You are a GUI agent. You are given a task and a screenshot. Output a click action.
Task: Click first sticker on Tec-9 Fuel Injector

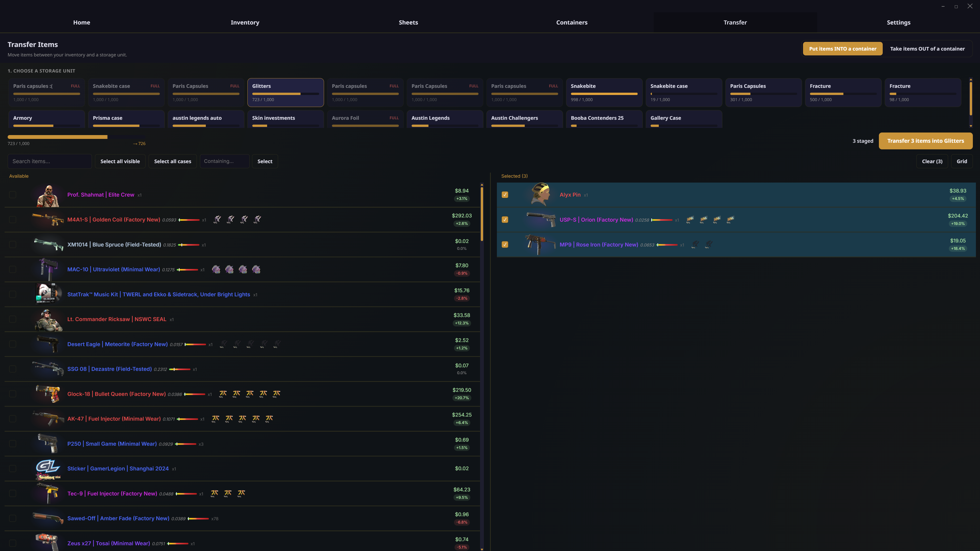(x=214, y=493)
